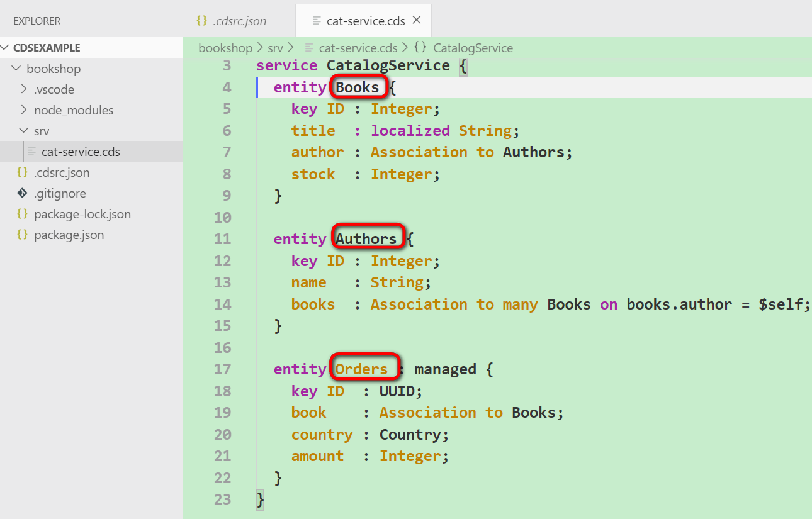The height and width of the screenshot is (519, 812).
Task: Click 'CatalogService' name on line 3
Action: coord(388,65)
